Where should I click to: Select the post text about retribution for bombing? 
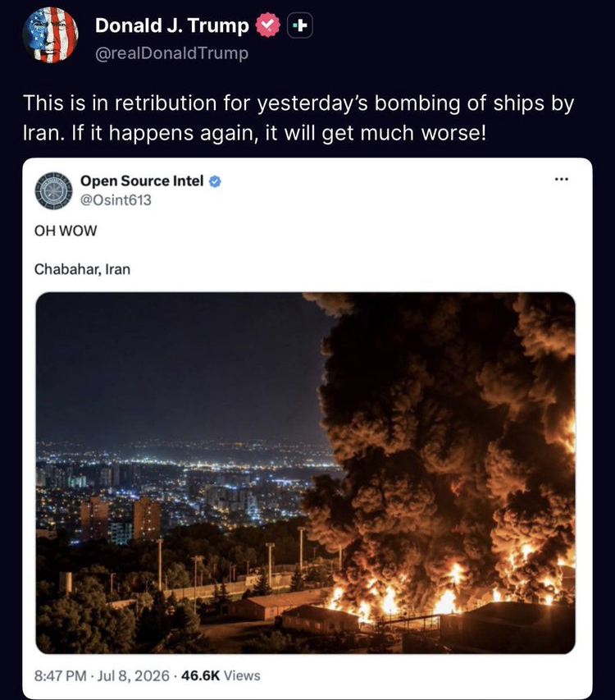point(298,118)
